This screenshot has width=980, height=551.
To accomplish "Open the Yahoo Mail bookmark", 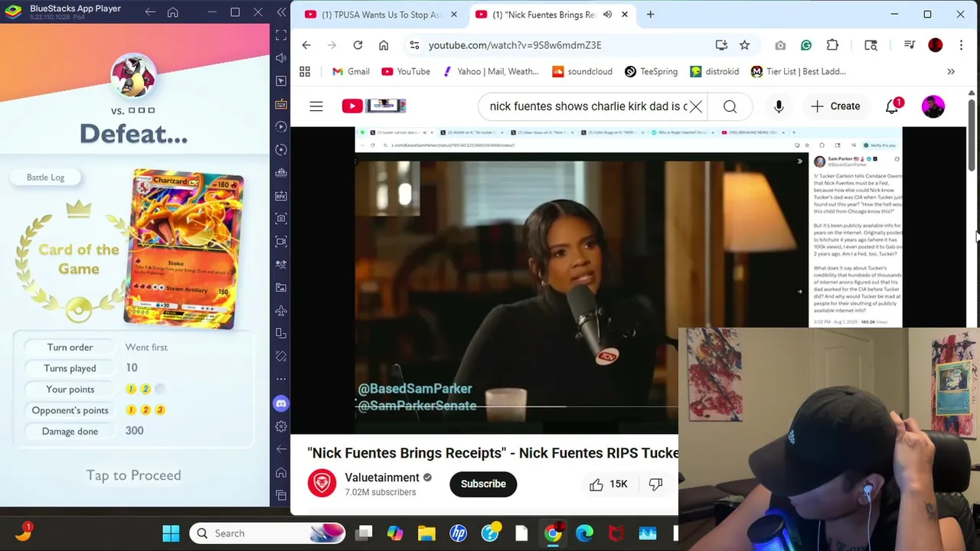I will [x=490, y=71].
